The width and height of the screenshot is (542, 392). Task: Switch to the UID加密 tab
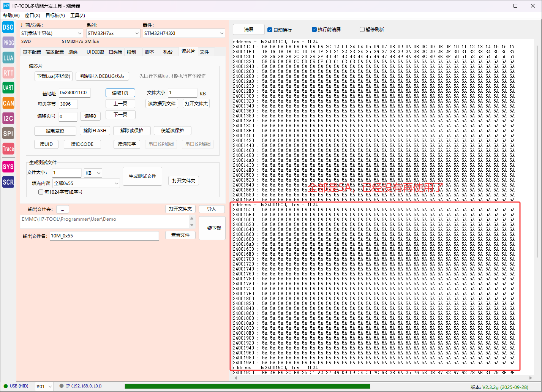(x=95, y=52)
